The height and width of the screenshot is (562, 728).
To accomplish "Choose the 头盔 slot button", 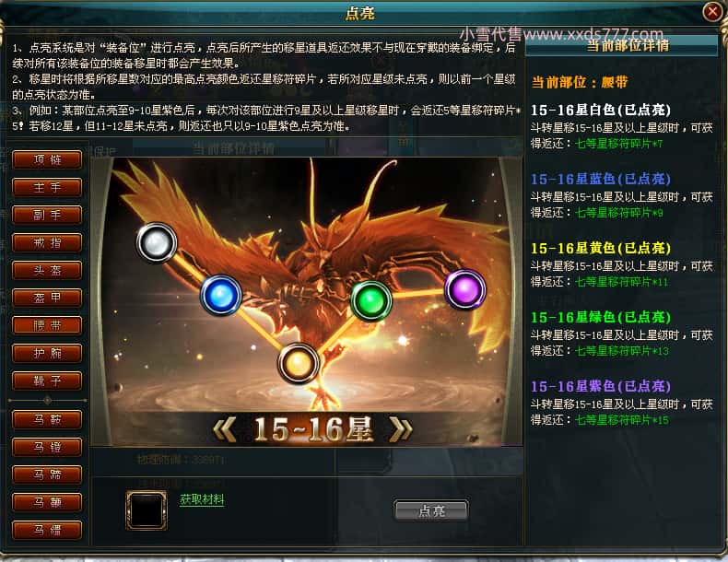I will click(47, 270).
